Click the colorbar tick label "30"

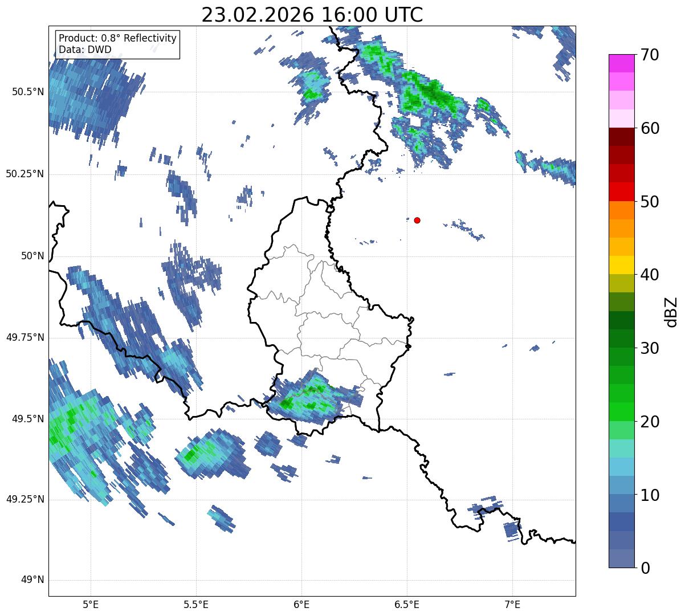[649, 348]
